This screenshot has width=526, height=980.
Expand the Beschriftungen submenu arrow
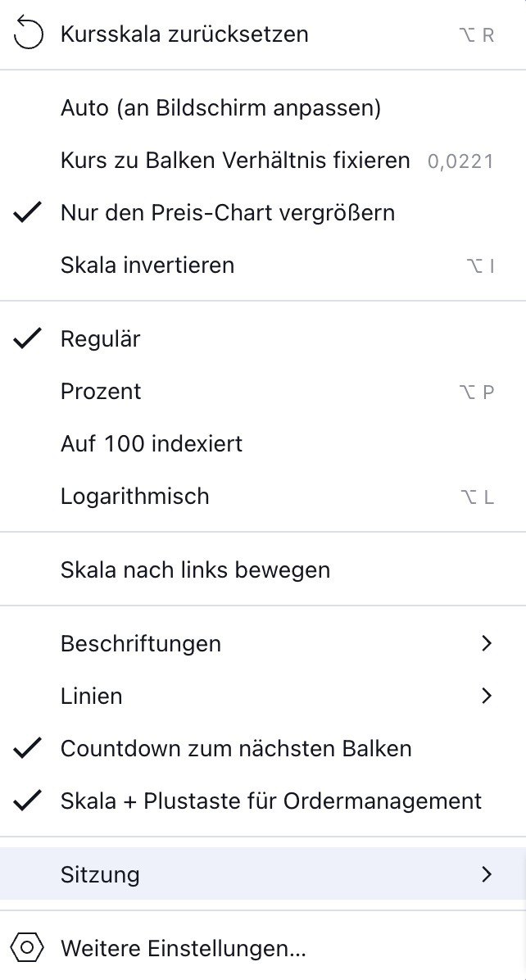tap(487, 643)
